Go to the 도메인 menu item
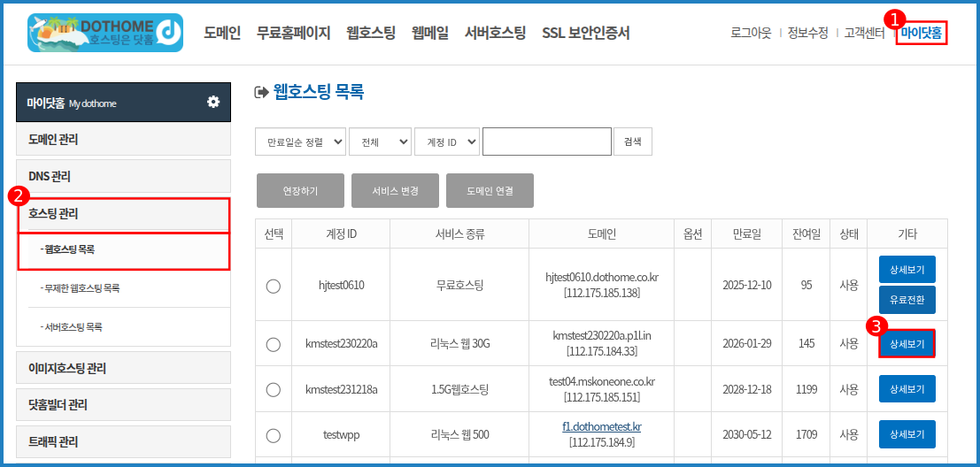The width and height of the screenshot is (980, 467). pyautogui.click(x=221, y=34)
